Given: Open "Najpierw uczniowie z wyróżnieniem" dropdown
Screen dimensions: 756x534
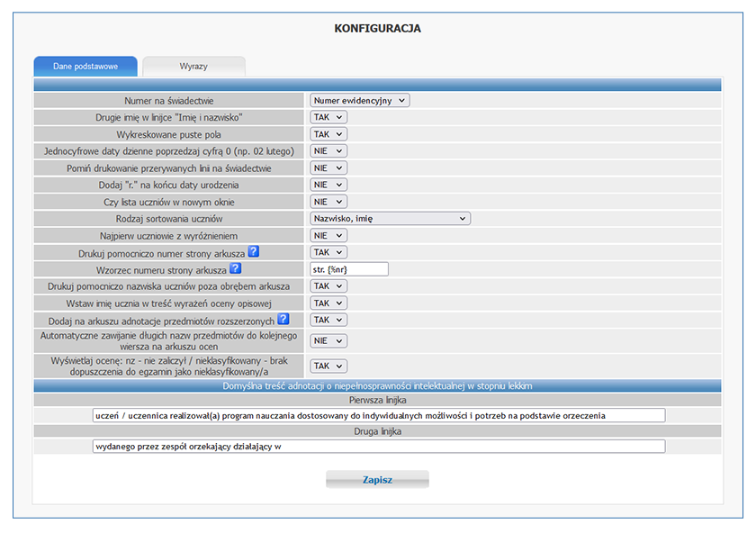Looking at the screenshot, I should [328, 235].
